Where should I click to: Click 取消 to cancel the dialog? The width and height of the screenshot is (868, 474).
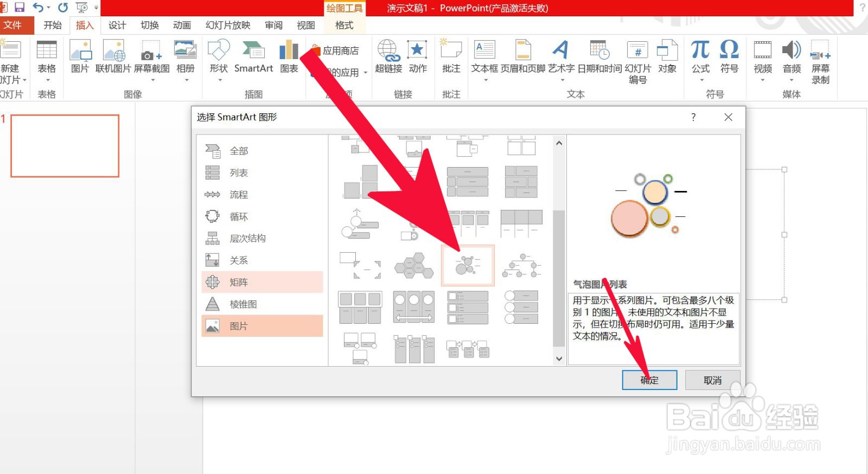pyautogui.click(x=713, y=380)
